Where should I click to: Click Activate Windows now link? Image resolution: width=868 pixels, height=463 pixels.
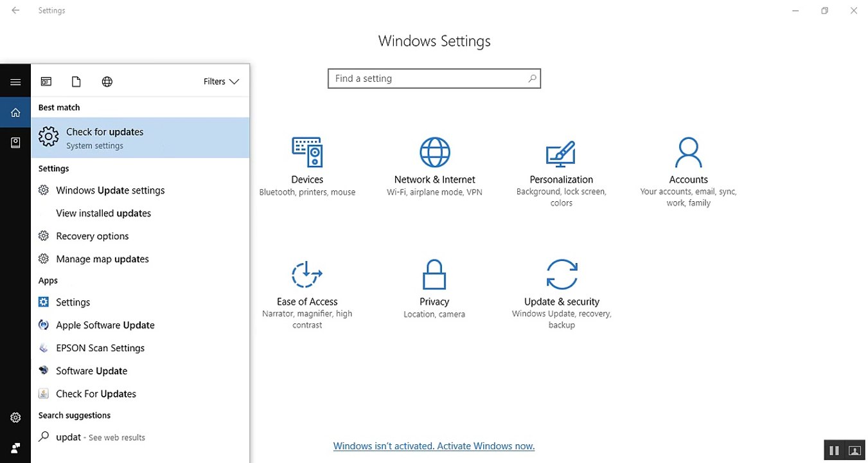434,446
